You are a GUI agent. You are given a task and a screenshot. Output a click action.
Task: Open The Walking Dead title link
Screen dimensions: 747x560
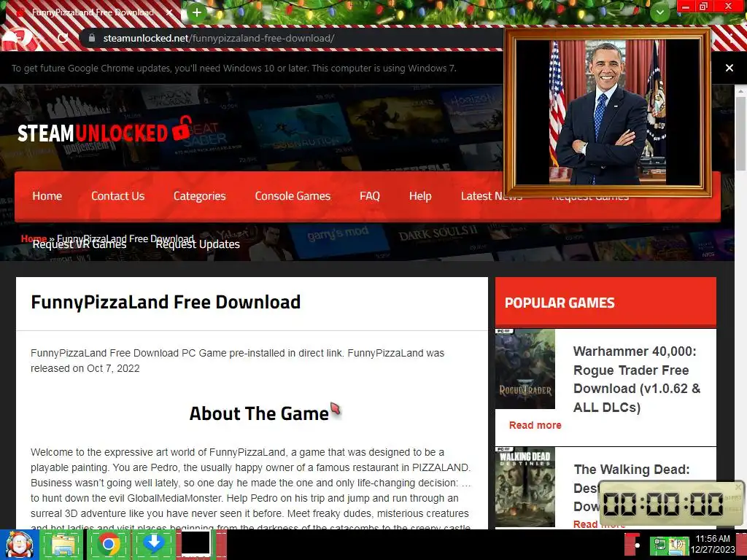click(631, 470)
